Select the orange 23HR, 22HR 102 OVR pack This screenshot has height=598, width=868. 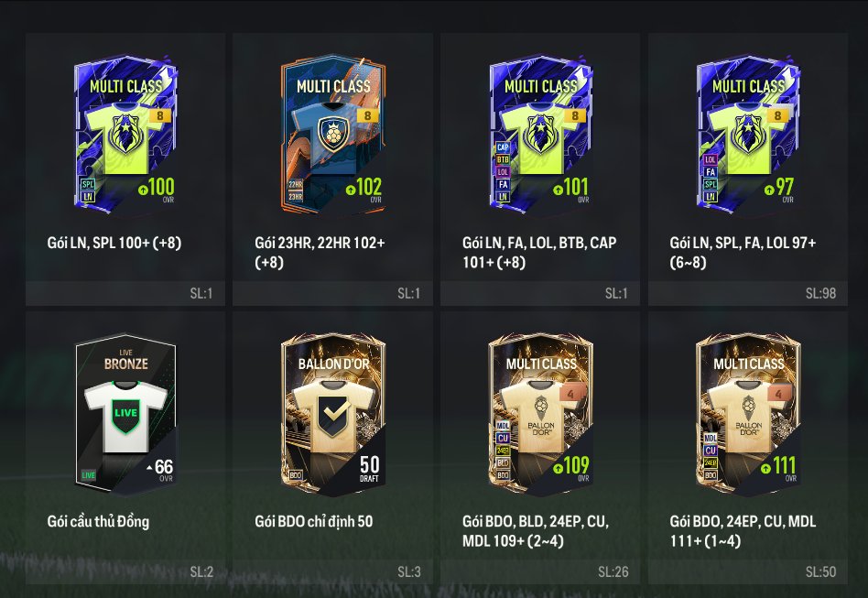(x=332, y=134)
